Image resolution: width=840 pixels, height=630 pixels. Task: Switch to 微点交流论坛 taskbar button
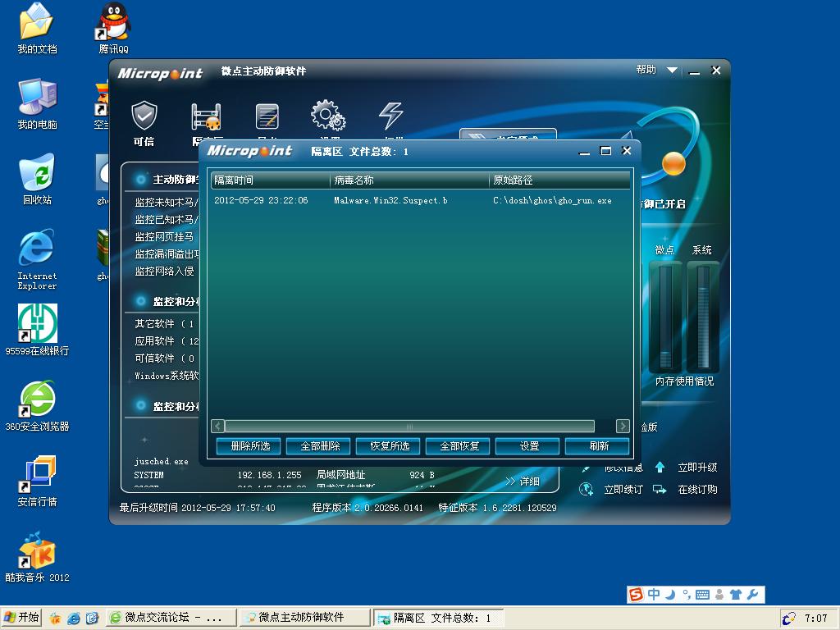[171, 619]
